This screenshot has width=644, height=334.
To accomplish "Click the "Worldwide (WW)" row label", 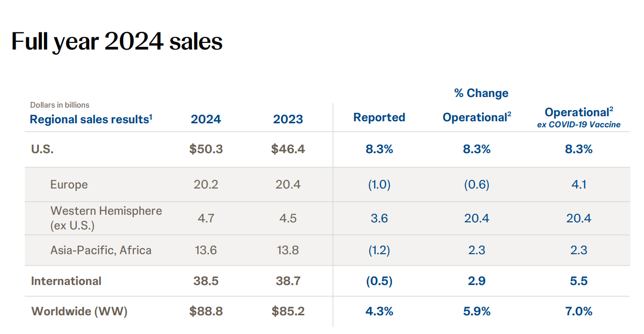I will coord(79,311).
